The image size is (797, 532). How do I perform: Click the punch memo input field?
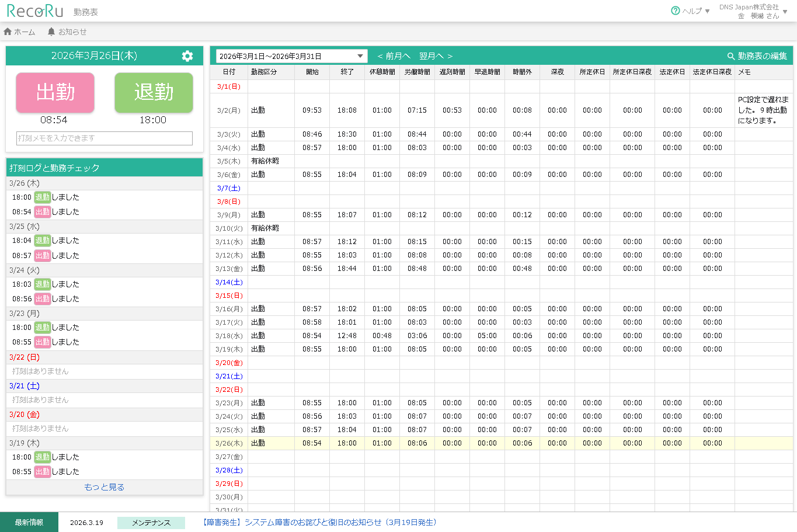pos(105,138)
